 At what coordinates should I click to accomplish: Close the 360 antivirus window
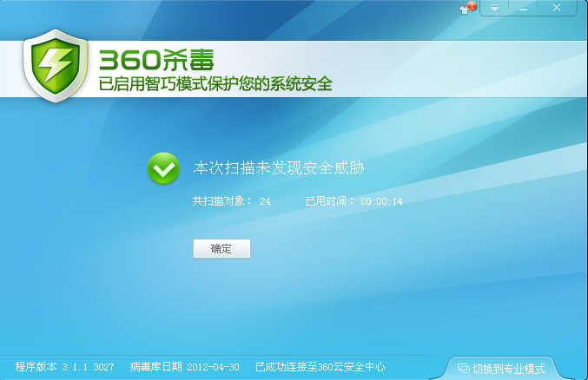[557, 8]
